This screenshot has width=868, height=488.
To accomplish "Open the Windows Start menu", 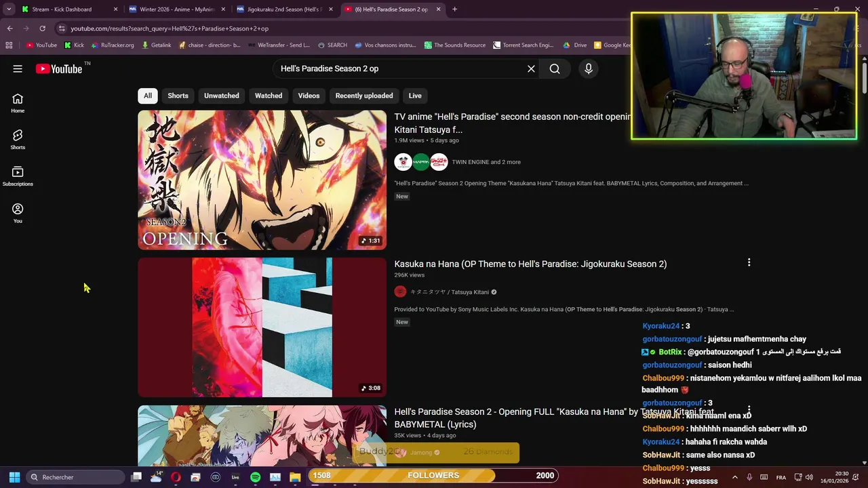I will 14,477.
